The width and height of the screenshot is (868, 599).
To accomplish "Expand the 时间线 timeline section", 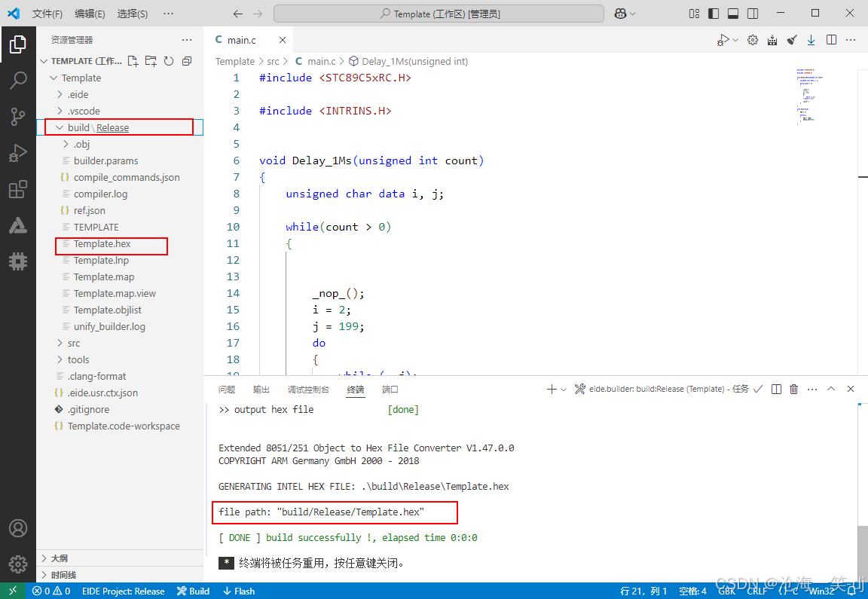I will coord(120,575).
